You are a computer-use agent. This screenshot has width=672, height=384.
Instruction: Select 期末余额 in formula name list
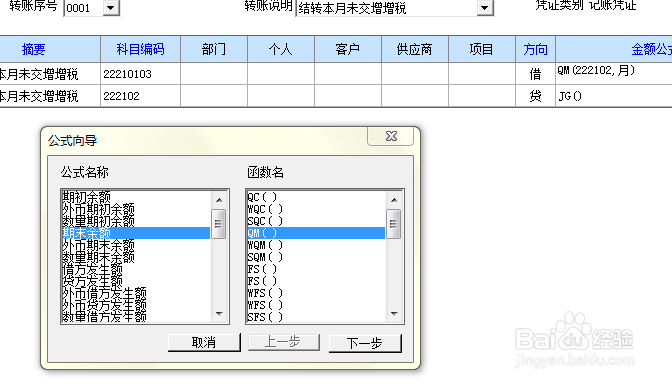pyautogui.click(x=136, y=233)
